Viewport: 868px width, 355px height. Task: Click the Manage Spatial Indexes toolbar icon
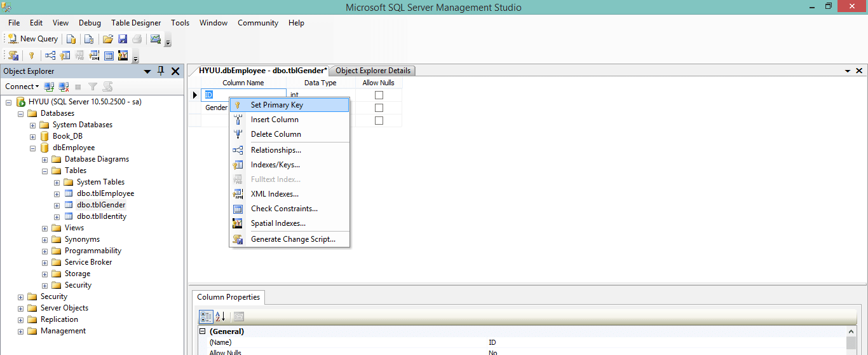coord(123,55)
